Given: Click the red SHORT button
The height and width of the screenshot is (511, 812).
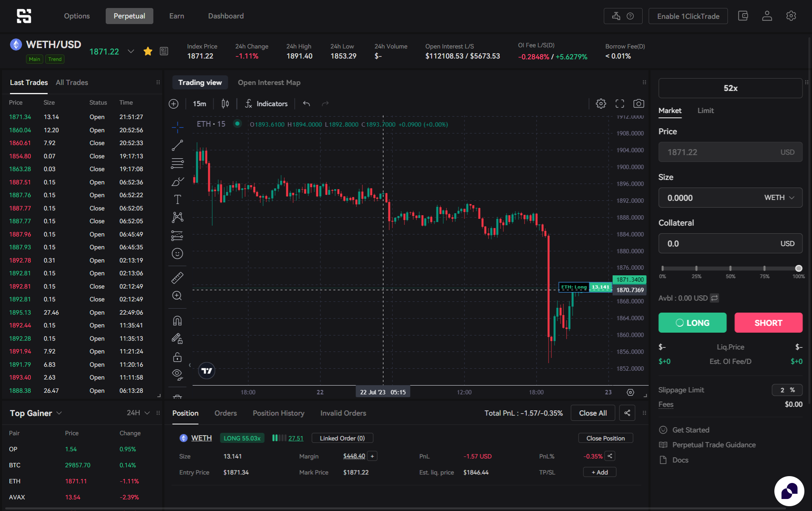Looking at the screenshot, I should (768, 323).
